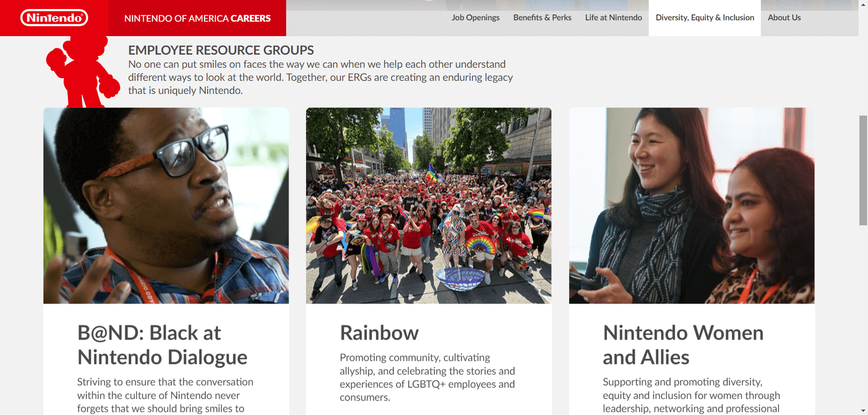Open the Benefits & Perks navigation tab
The image size is (868, 415).
(x=542, y=17)
